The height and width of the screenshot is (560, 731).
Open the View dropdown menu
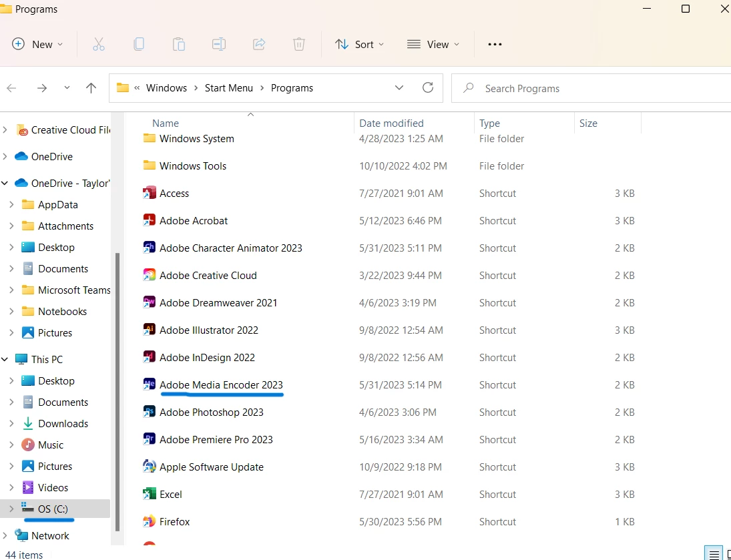[x=433, y=44]
